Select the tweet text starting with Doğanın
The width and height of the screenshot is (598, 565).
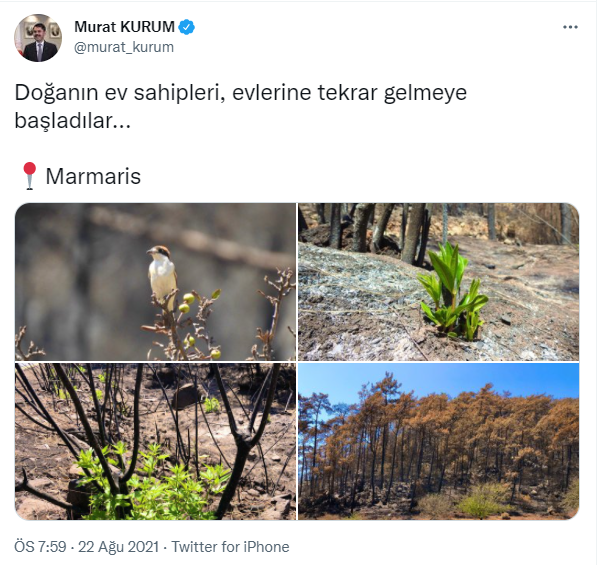point(241,106)
